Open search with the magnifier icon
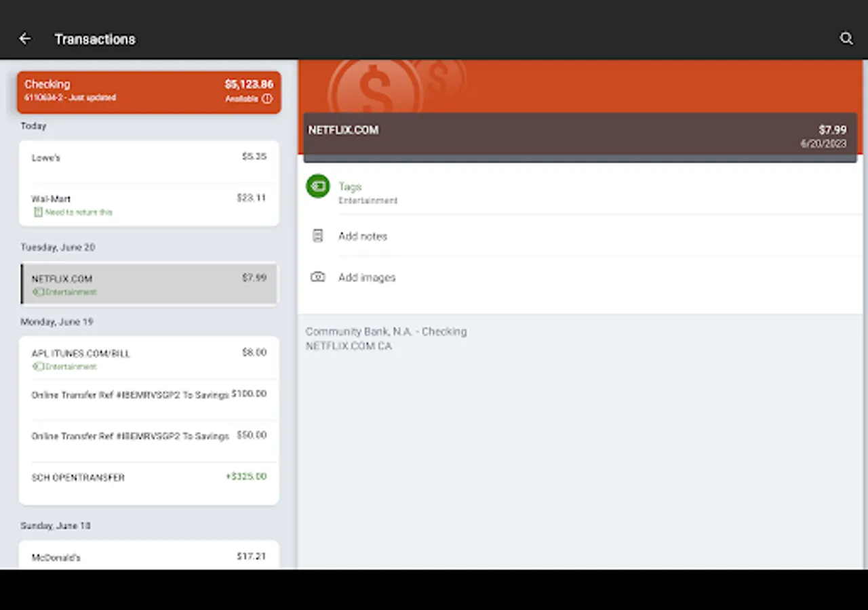 pos(846,39)
